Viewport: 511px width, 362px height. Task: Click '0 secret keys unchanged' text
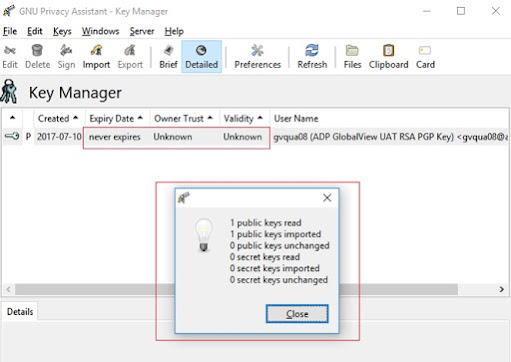[x=279, y=280]
